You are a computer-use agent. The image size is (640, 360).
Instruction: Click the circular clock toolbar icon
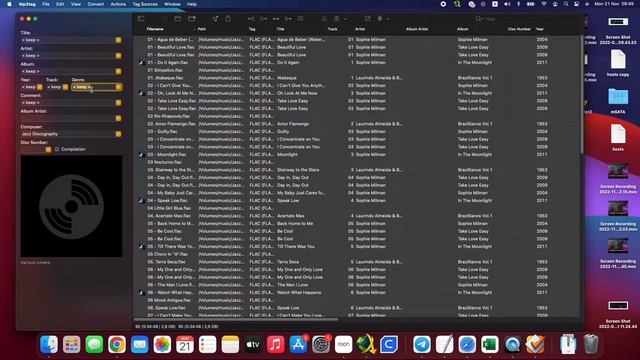(x=228, y=19)
